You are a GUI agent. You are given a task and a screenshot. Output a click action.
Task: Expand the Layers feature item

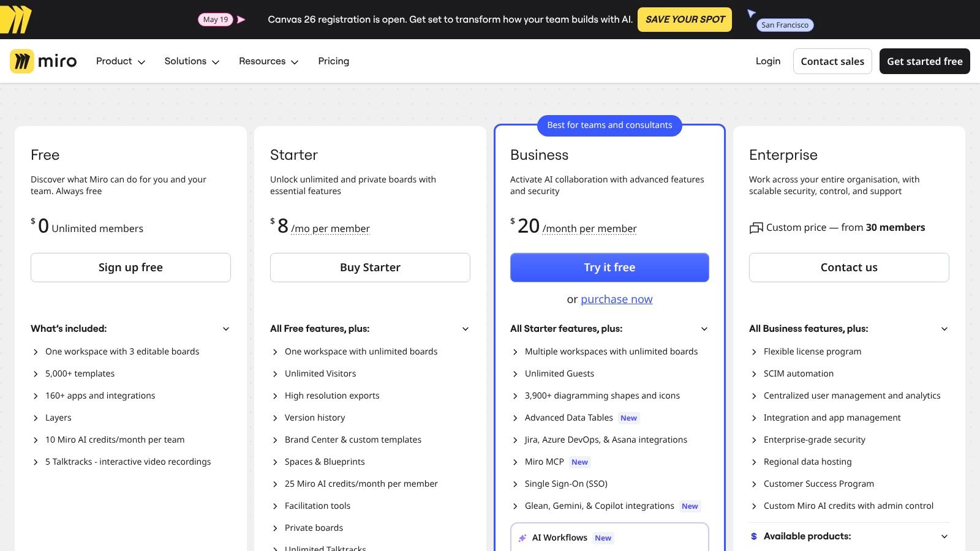pyautogui.click(x=52, y=418)
